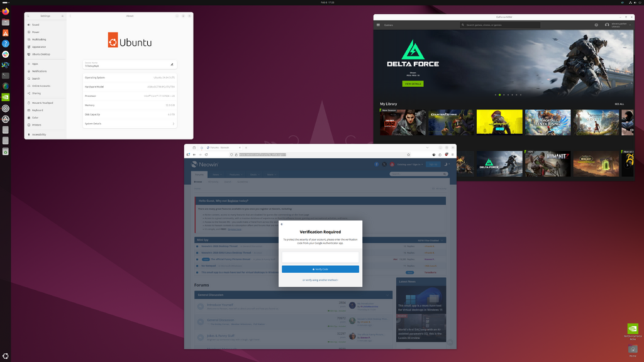The width and height of the screenshot is (644, 362).
Task: Switch to the Neowin Forums tab
Action: tap(199, 175)
